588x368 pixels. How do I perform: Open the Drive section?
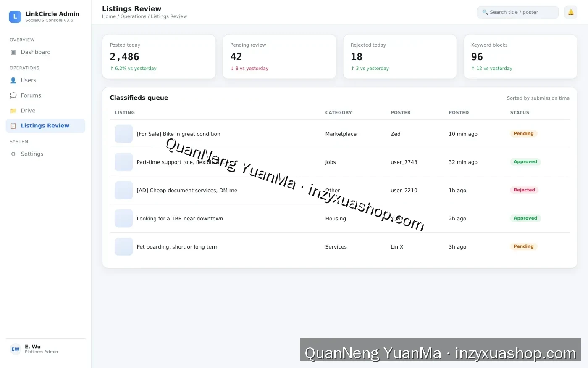click(45, 111)
